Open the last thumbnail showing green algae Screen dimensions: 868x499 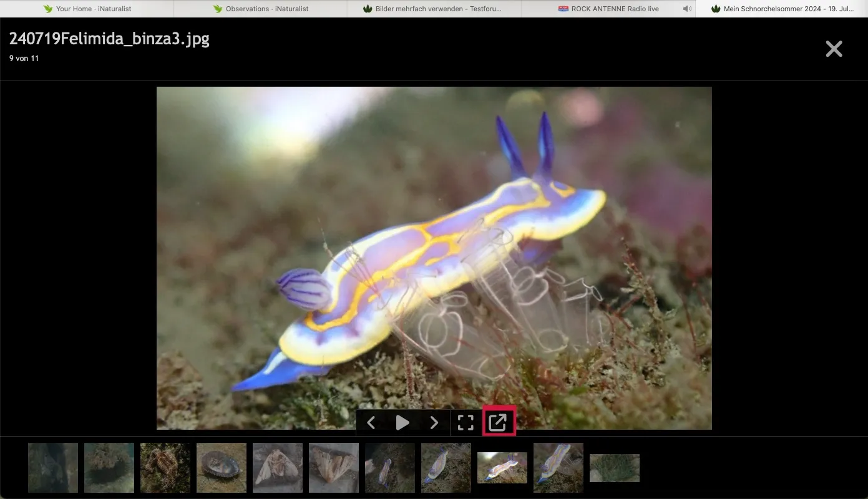615,468
